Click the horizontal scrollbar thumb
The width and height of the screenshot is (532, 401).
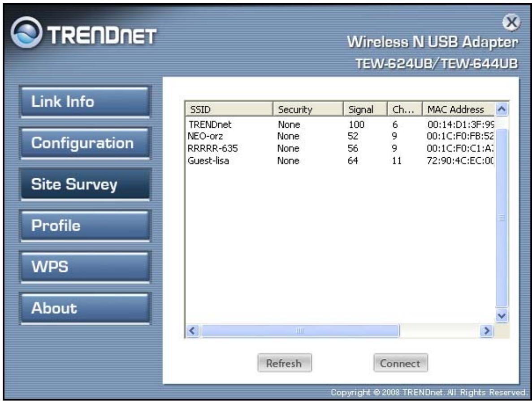pyautogui.click(x=300, y=331)
